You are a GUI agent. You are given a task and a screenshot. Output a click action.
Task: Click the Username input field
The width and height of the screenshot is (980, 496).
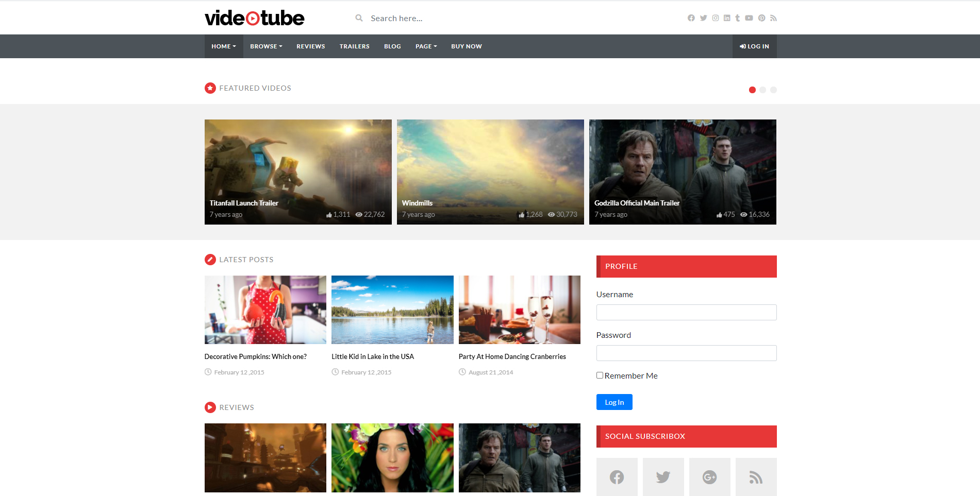pyautogui.click(x=686, y=312)
